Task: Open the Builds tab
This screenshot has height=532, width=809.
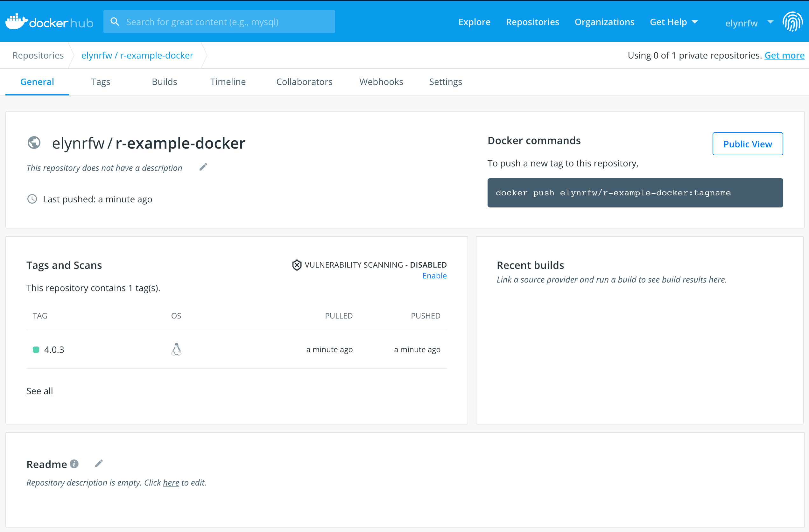Action: (x=165, y=81)
